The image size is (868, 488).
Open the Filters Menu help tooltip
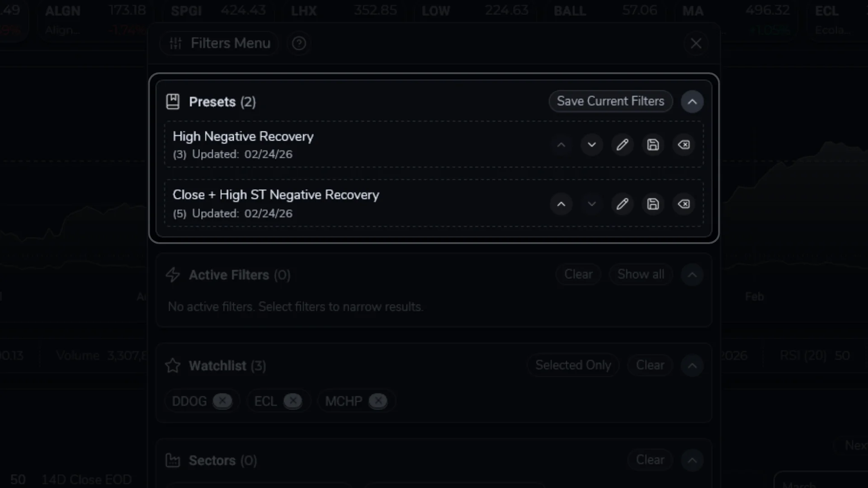[x=299, y=43]
